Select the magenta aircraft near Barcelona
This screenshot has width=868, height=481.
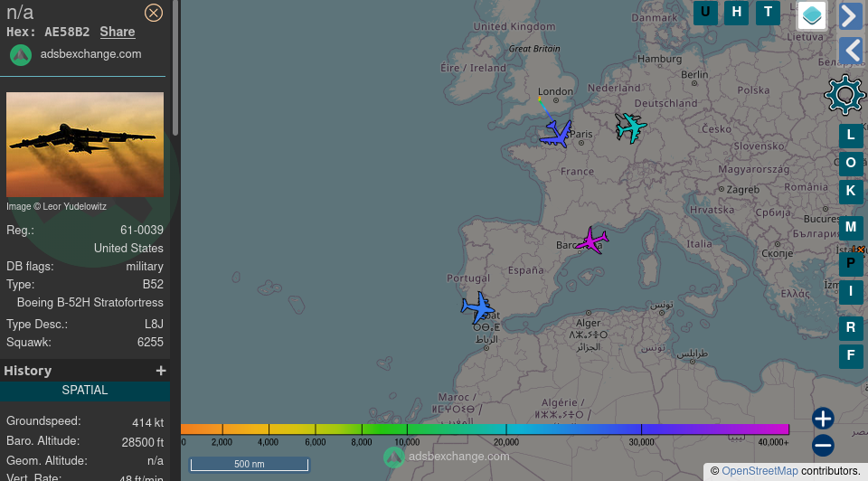[591, 240]
